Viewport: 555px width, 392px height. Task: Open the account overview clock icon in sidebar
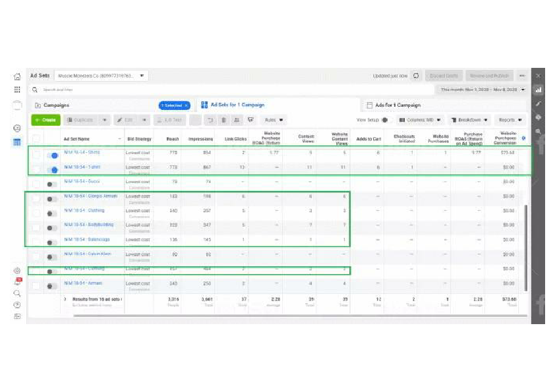coord(17,128)
